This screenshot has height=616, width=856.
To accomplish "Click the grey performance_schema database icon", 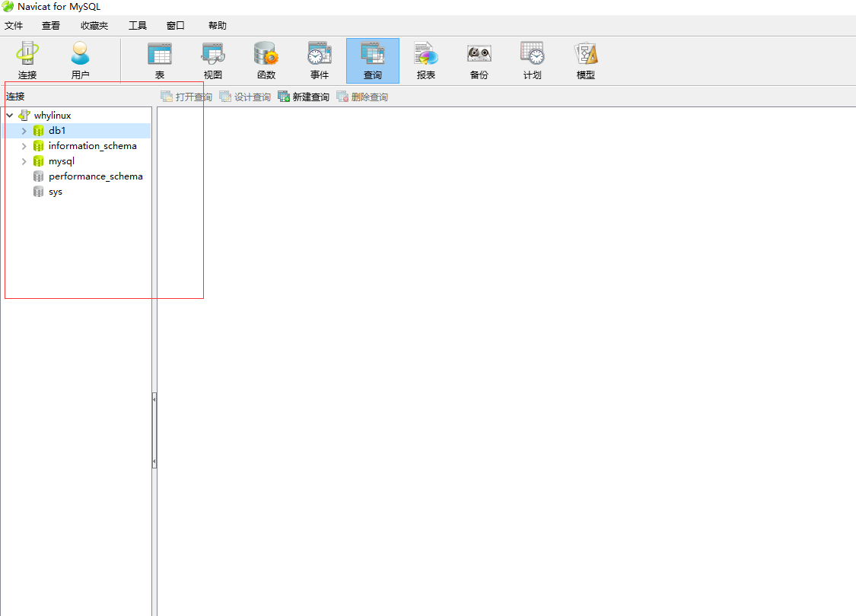I will (38, 176).
